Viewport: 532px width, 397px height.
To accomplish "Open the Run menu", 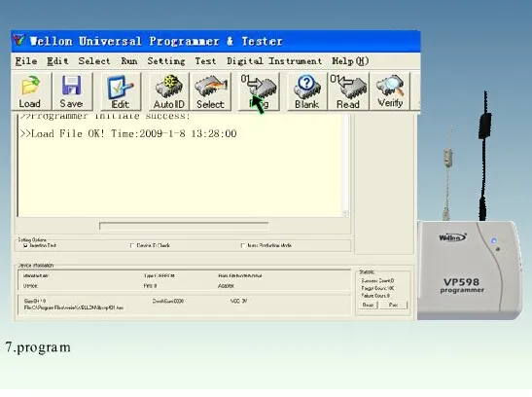I will (129, 61).
